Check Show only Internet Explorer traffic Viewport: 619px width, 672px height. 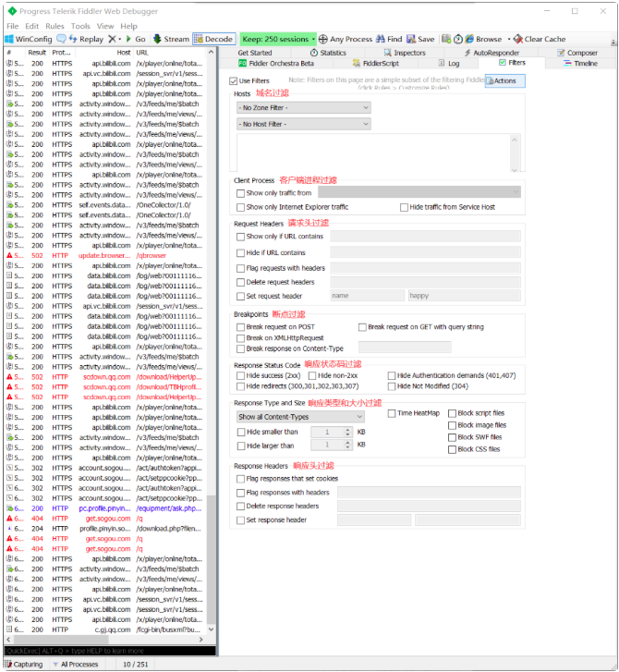coord(241,207)
